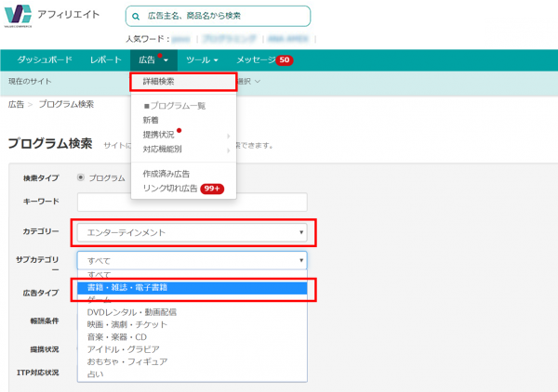Click the site selection chevron dropdown
558x392 pixels.
coord(258,82)
